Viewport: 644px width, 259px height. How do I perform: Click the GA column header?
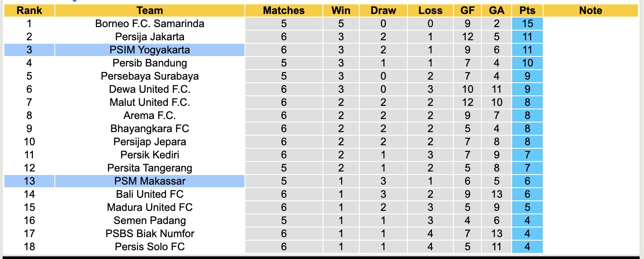tap(496, 10)
